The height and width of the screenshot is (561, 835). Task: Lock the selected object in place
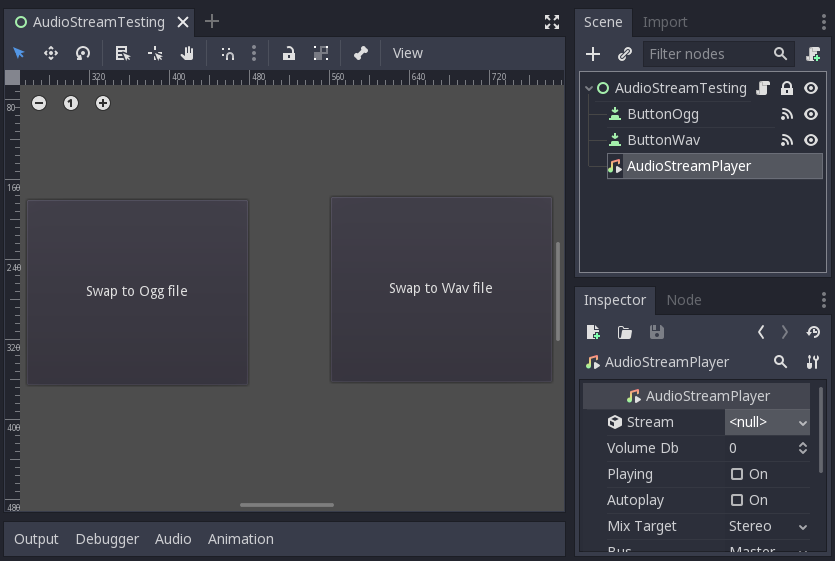click(289, 53)
